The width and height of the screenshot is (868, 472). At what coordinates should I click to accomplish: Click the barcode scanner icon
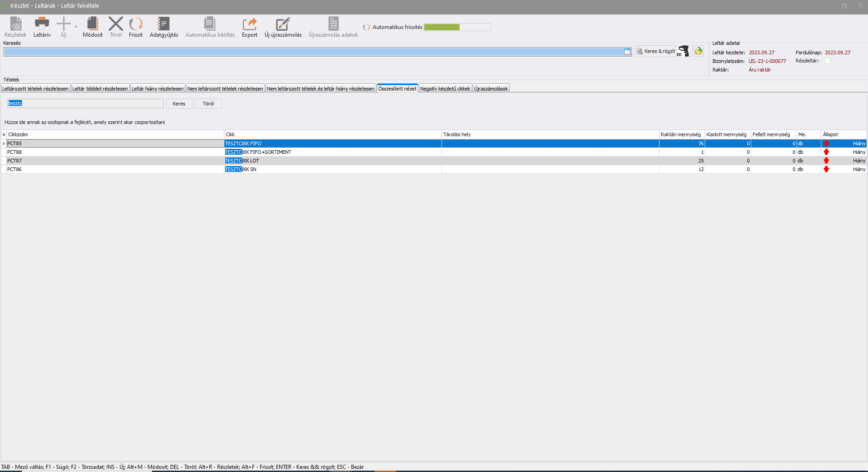click(684, 52)
